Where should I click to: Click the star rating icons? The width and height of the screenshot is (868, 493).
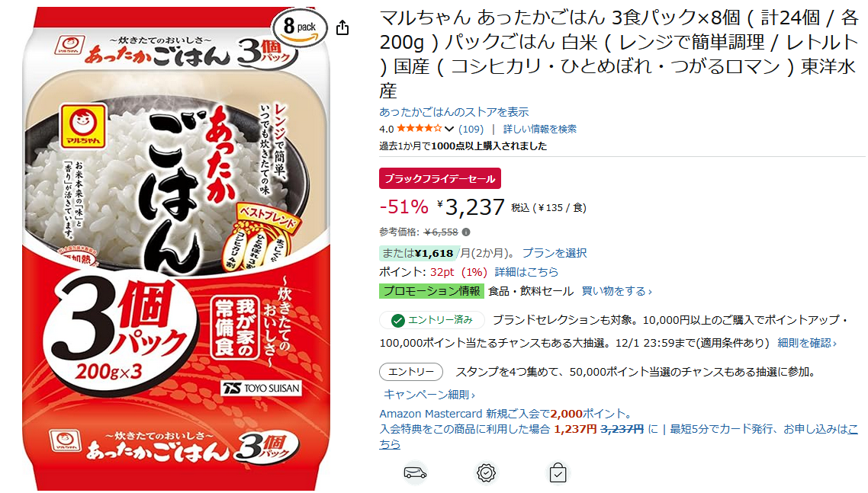coord(420,128)
